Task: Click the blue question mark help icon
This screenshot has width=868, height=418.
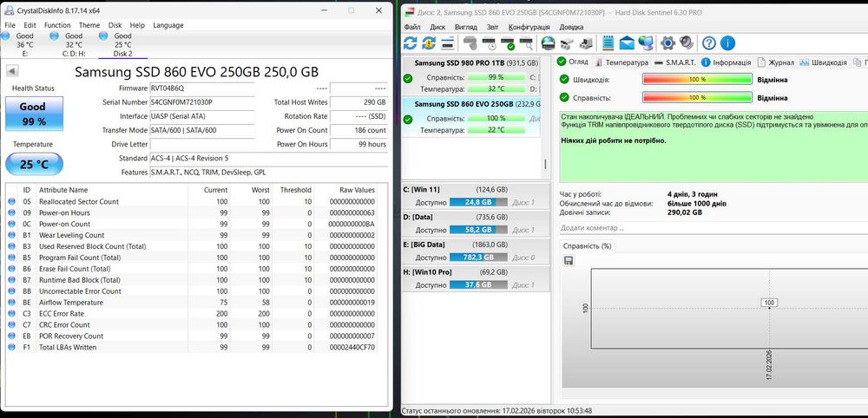Action: pyautogui.click(x=709, y=43)
